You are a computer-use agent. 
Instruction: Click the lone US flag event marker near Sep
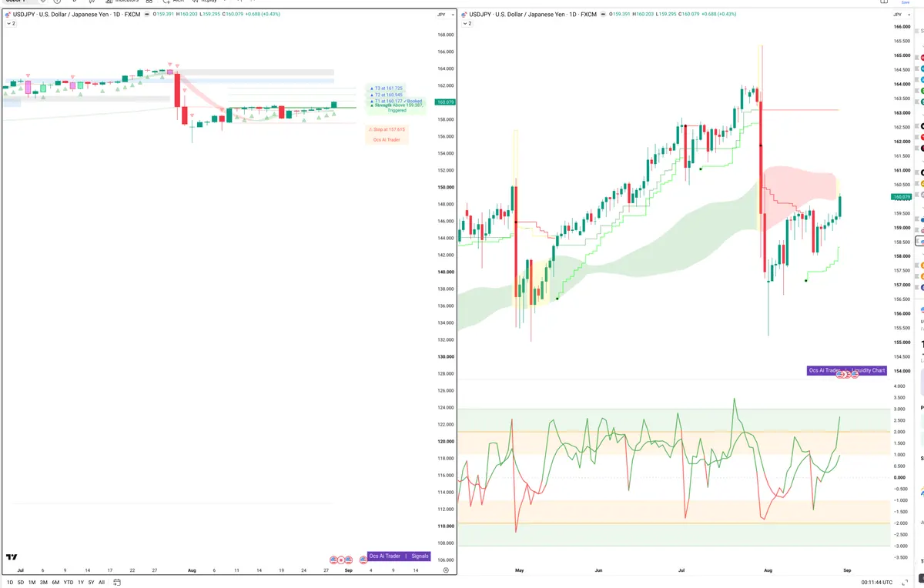(x=363, y=560)
